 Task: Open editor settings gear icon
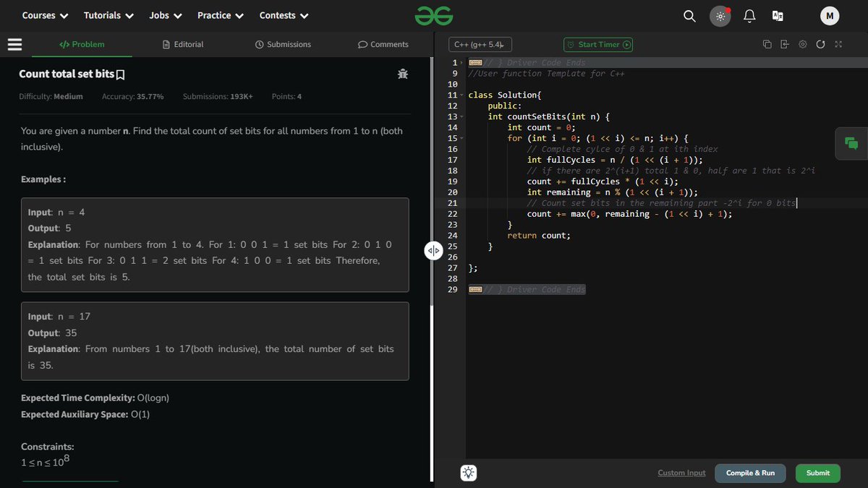(x=803, y=44)
